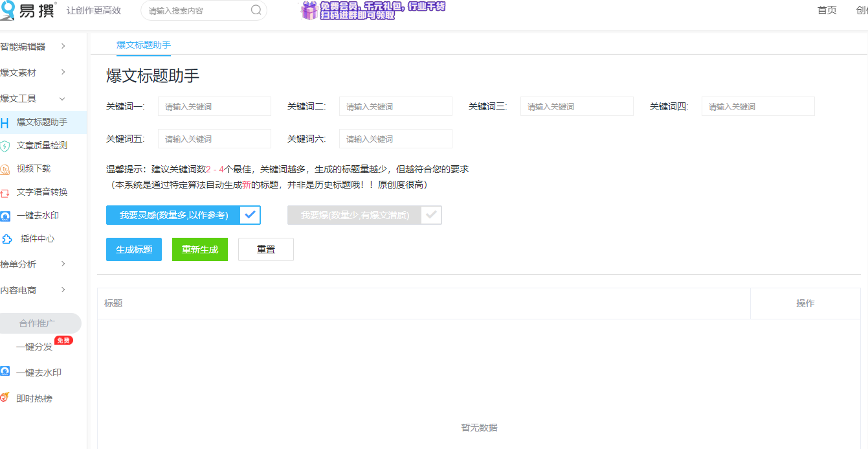
Task: Click the 生成标题 button
Action: tap(133, 249)
